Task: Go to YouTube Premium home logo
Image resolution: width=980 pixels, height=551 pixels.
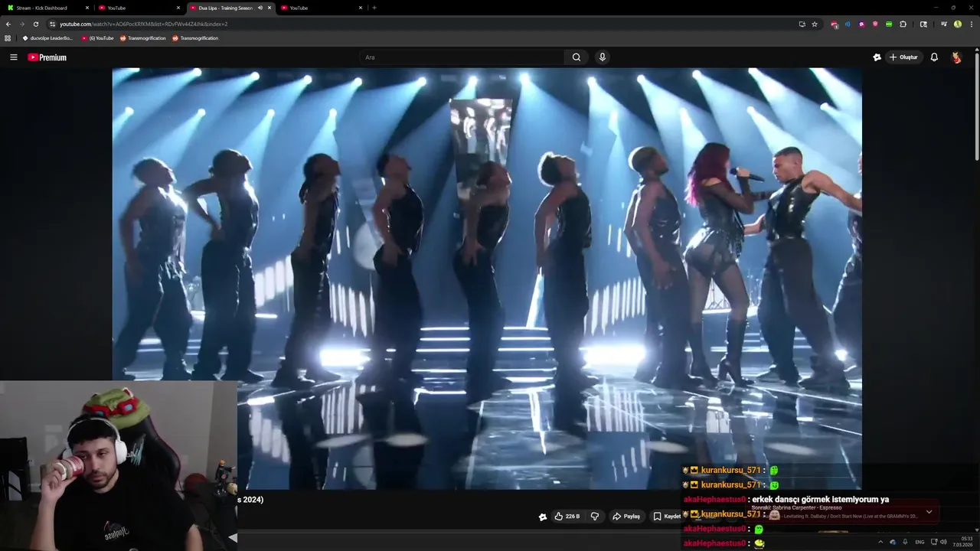Action: click(x=47, y=57)
